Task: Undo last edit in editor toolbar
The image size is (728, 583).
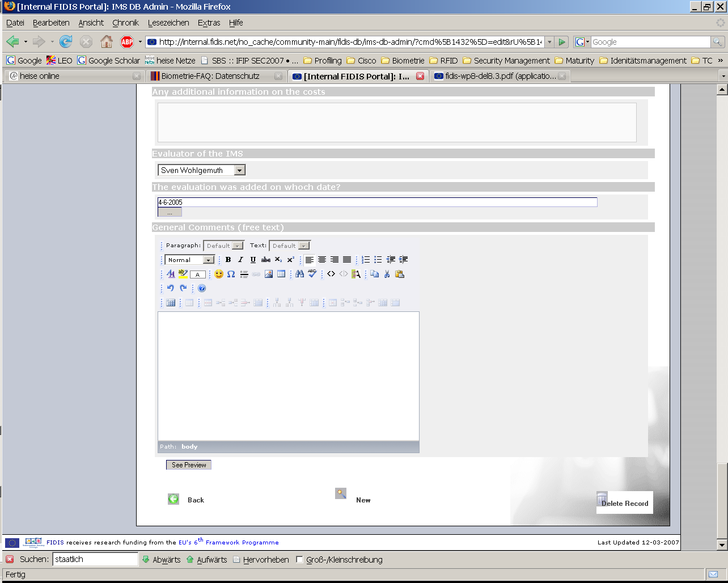Action: (x=170, y=288)
